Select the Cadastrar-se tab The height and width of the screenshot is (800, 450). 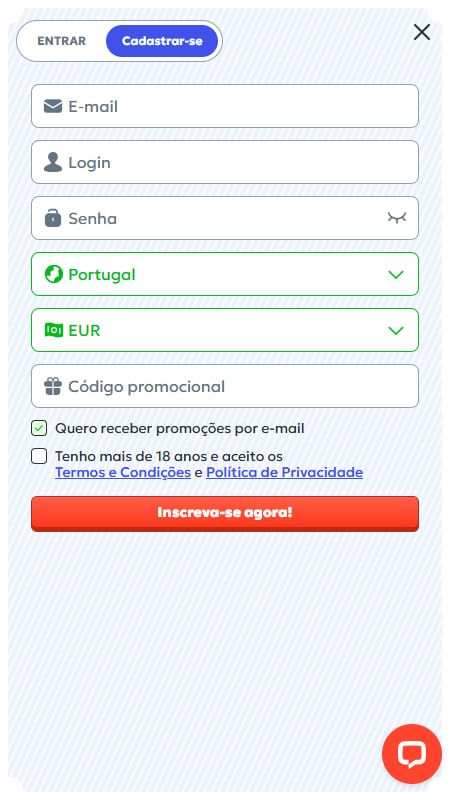(x=162, y=41)
